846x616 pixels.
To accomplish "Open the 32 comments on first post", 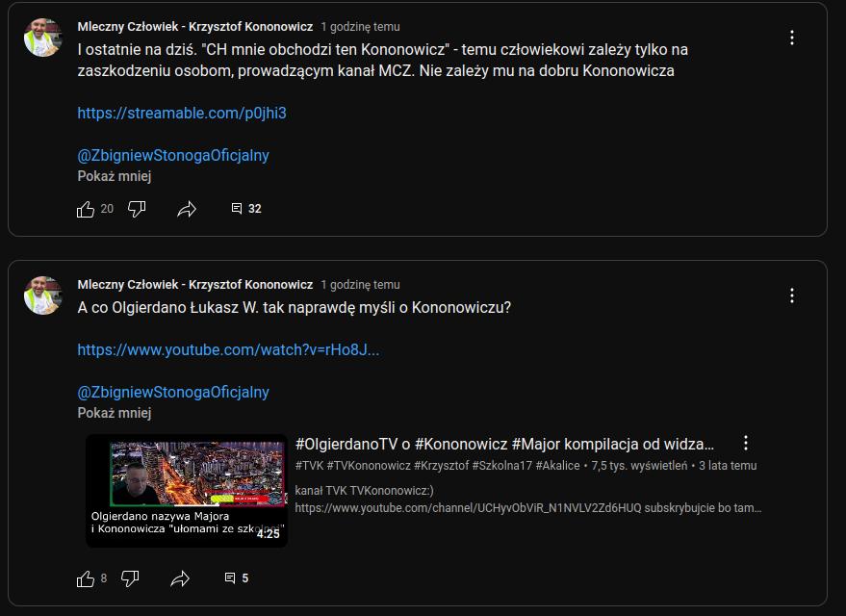I will coord(246,209).
